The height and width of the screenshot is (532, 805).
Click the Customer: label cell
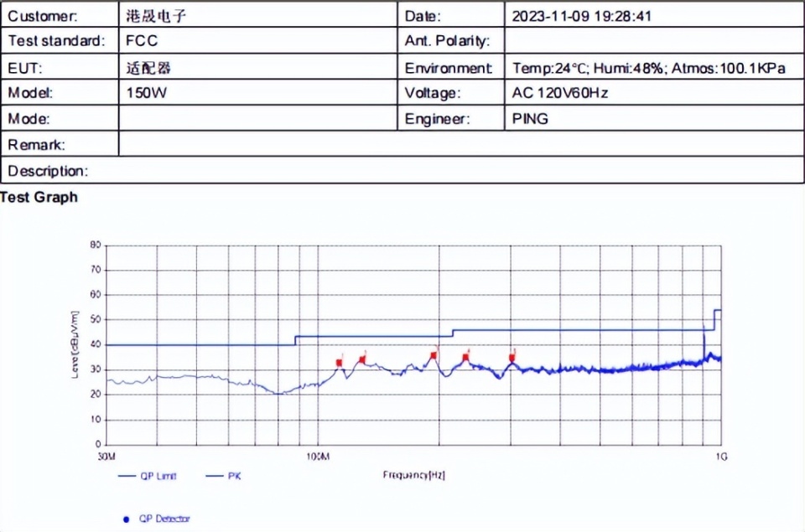[x=60, y=15]
